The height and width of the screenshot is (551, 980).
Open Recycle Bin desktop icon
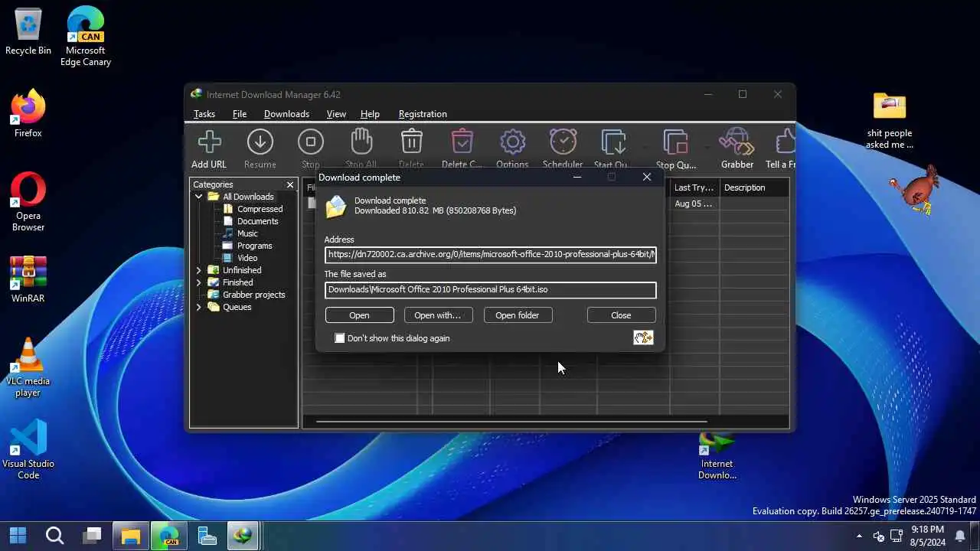pyautogui.click(x=28, y=33)
